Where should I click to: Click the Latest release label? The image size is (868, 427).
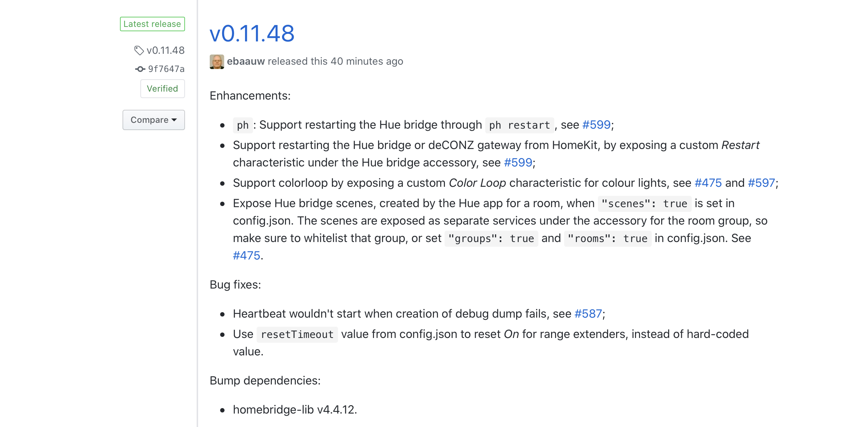152,24
